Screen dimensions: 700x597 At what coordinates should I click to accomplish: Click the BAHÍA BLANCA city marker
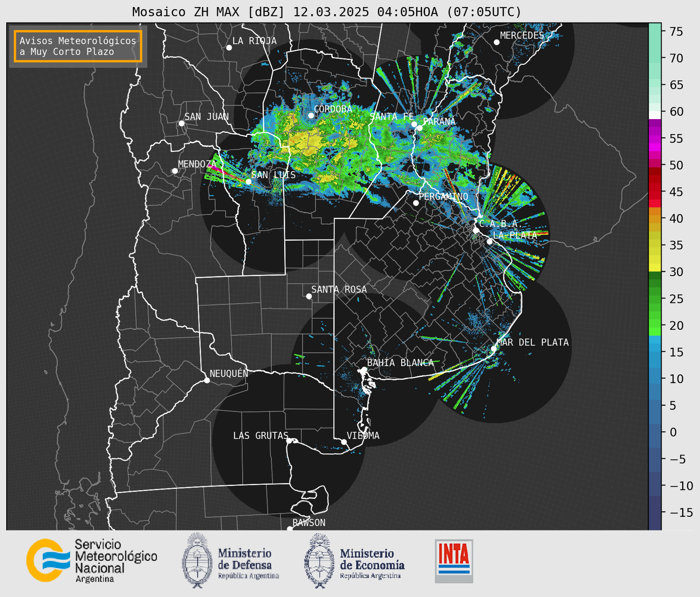[x=364, y=369]
